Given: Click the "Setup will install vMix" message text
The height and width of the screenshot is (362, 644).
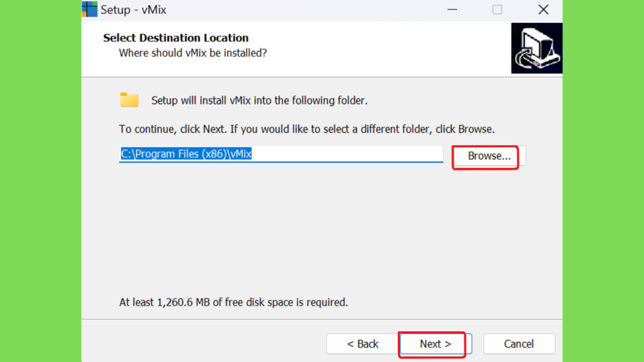Looking at the screenshot, I should click(x=259, y=101).
